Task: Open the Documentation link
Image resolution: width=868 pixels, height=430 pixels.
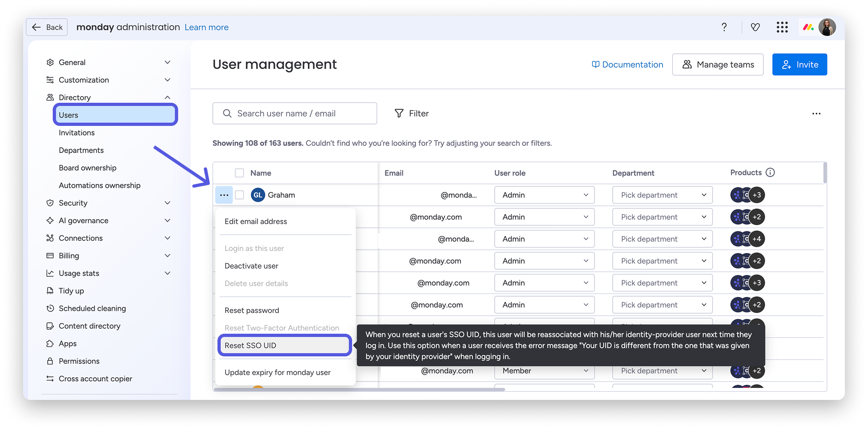Action: (627, 65)
